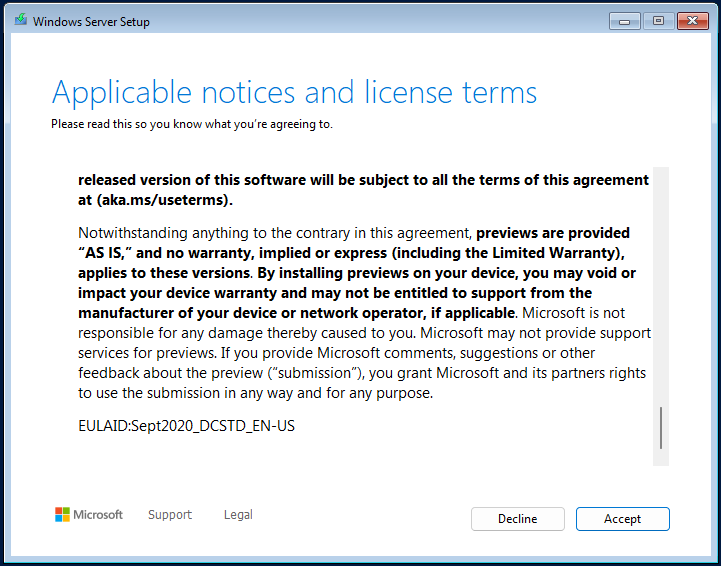Click the EULAID:Sept2020_DCSTD_EN-US line
The image size is (721, 566).
(186, 426)
